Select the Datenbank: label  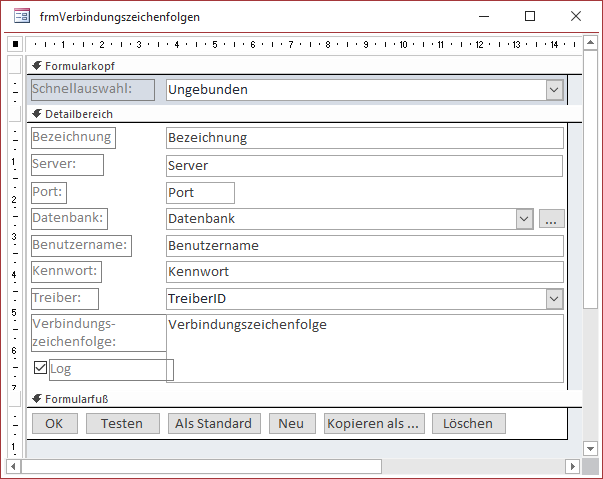69,219
